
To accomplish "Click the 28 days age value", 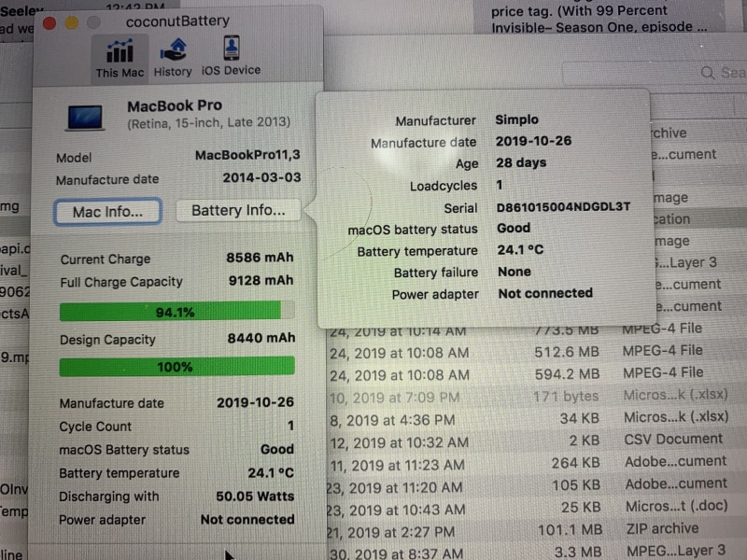I will click(x=521, y=162).
